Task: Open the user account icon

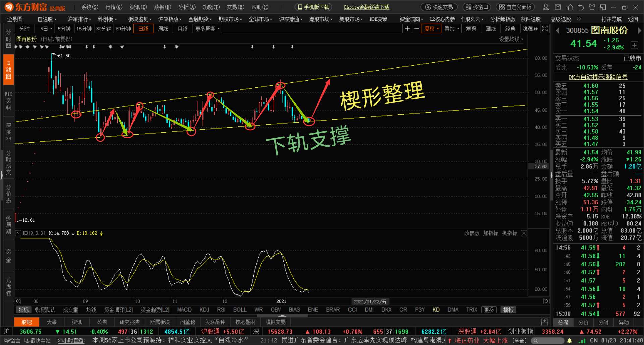Action: pos(546,7)
